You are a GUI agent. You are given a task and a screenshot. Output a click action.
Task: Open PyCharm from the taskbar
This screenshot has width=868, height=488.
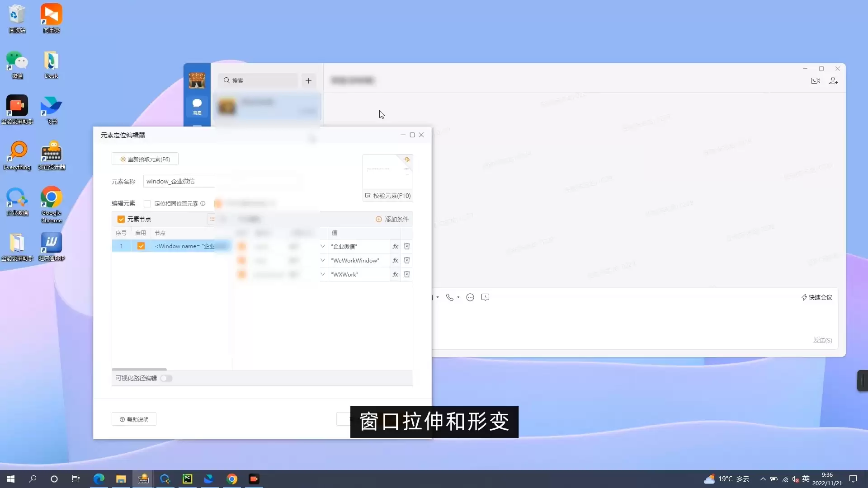[x=187, y=479]
